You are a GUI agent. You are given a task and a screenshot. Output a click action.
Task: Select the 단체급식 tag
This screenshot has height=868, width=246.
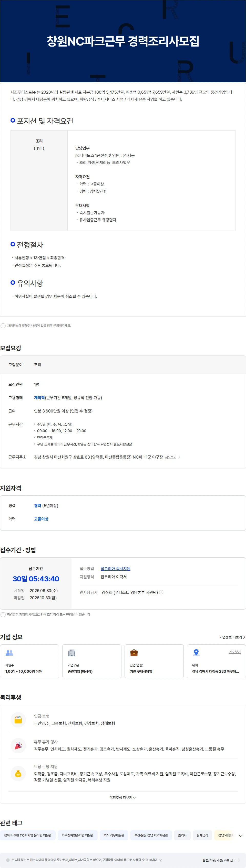click(x=202, y=835)
